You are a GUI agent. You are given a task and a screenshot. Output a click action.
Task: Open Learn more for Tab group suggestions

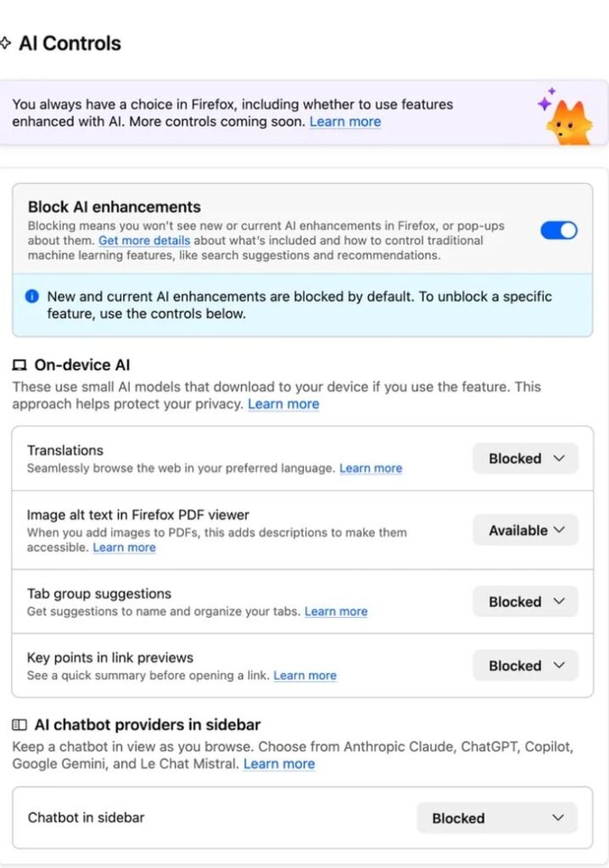(x=336, y=611)
